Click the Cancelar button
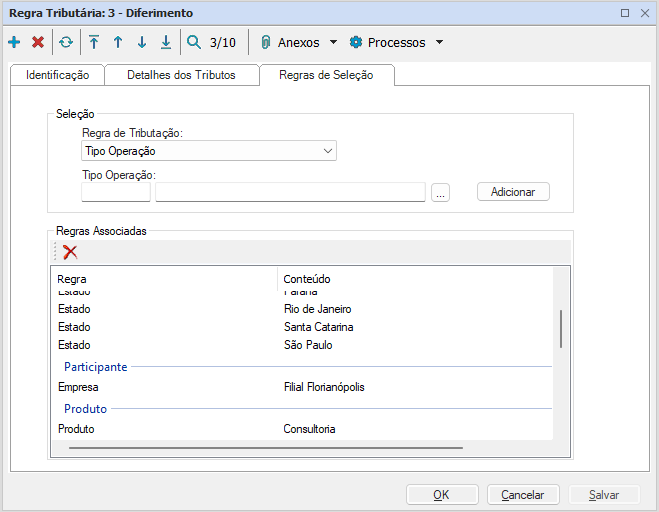The image size is (659, 512). pyautogui.click(x=522, y=494)
